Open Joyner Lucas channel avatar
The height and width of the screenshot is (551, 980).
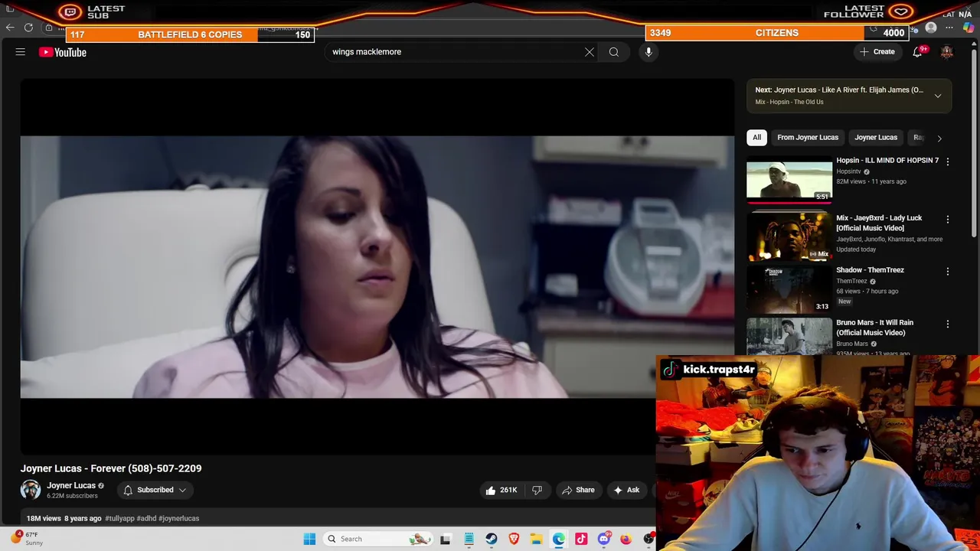(31, 490)
